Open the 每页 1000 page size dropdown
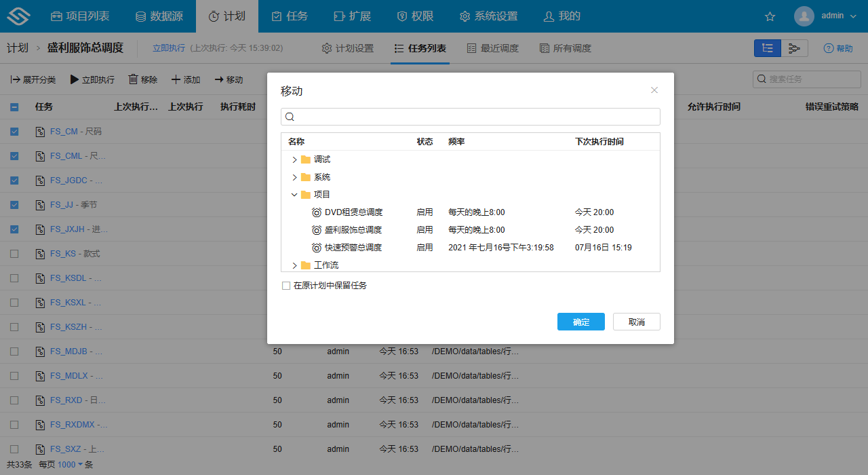Screen dimensions: 868x475 point(69,464)
